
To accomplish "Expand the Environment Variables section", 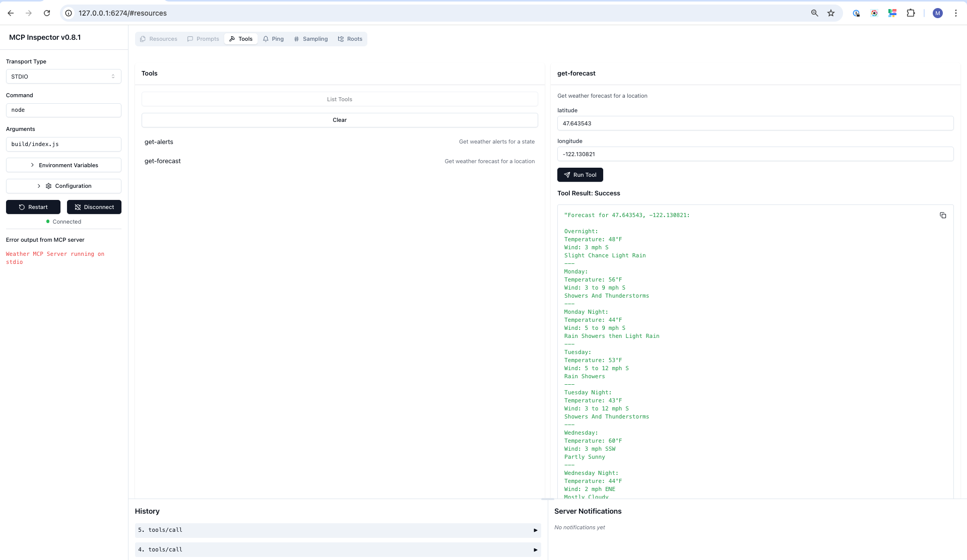I will 63,165.
